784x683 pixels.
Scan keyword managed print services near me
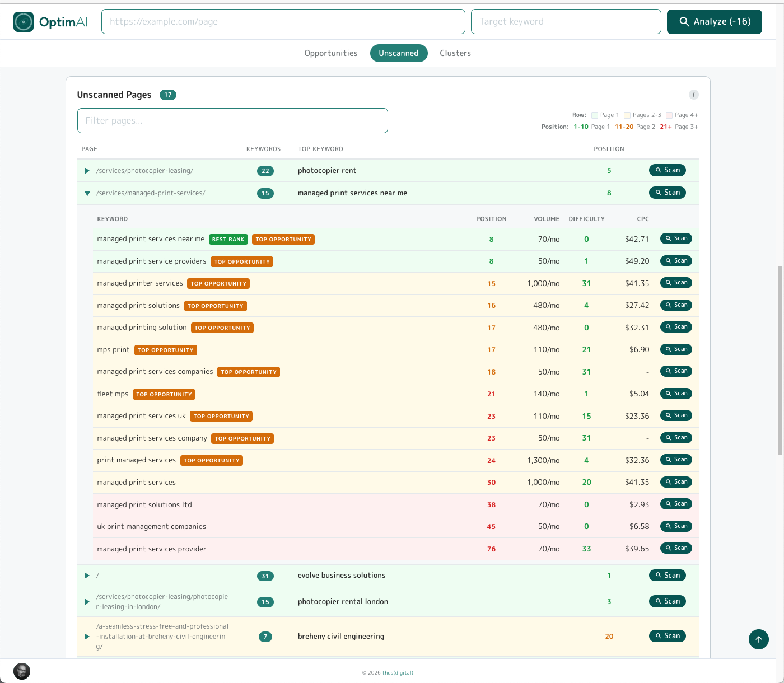676,238
